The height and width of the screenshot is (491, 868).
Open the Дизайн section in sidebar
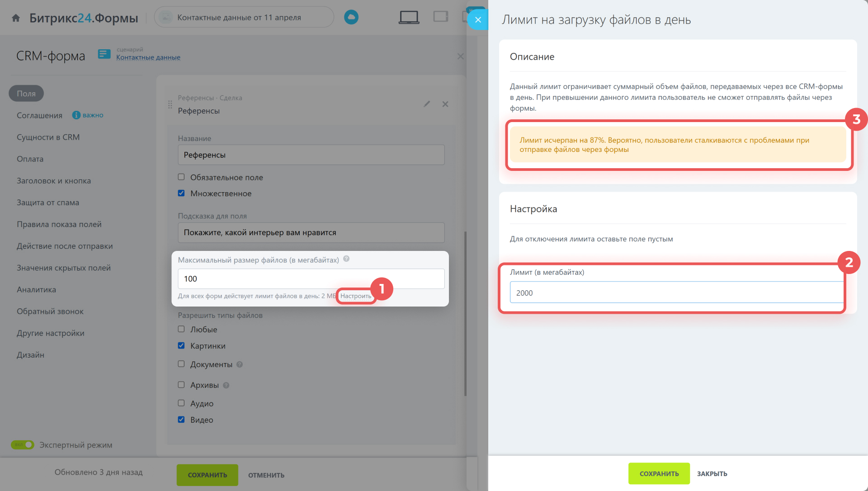click(x=31, y=355)
